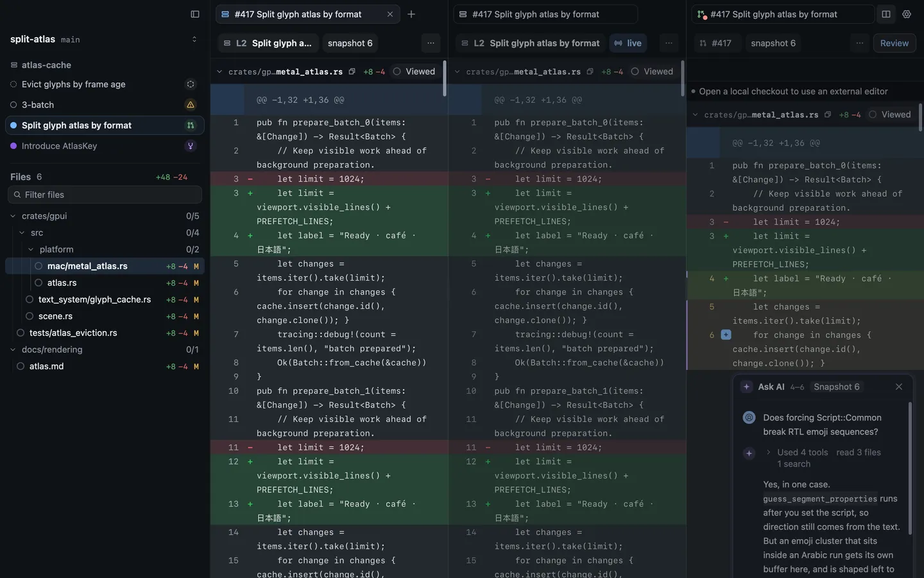
Task: Expand Used 4 tools details
Action: click(x=769, y=452)
